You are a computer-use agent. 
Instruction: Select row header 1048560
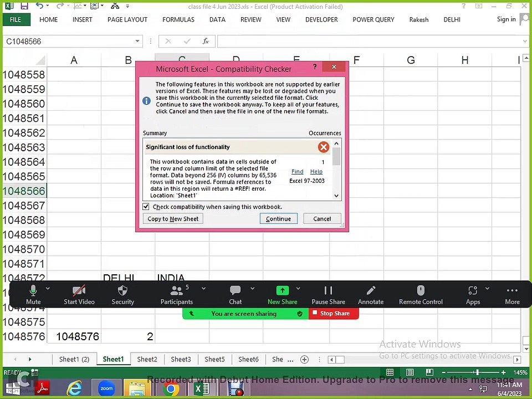click(x=24, y=104)
